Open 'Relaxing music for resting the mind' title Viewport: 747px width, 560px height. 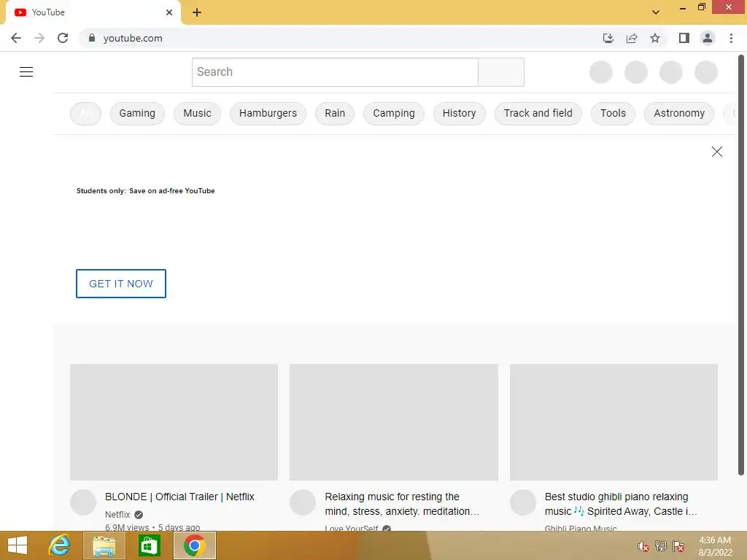click(x=402, y=504)
